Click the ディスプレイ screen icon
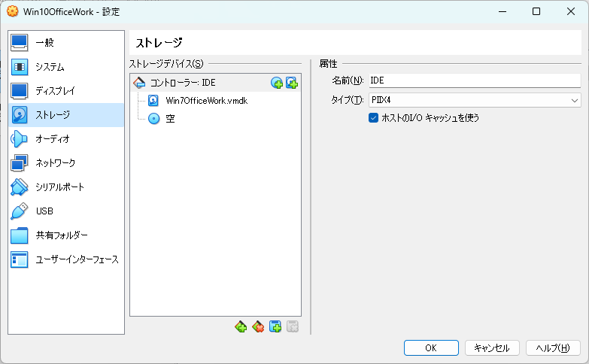The height and width of the screenshot is (364, 589). point(19,91)
